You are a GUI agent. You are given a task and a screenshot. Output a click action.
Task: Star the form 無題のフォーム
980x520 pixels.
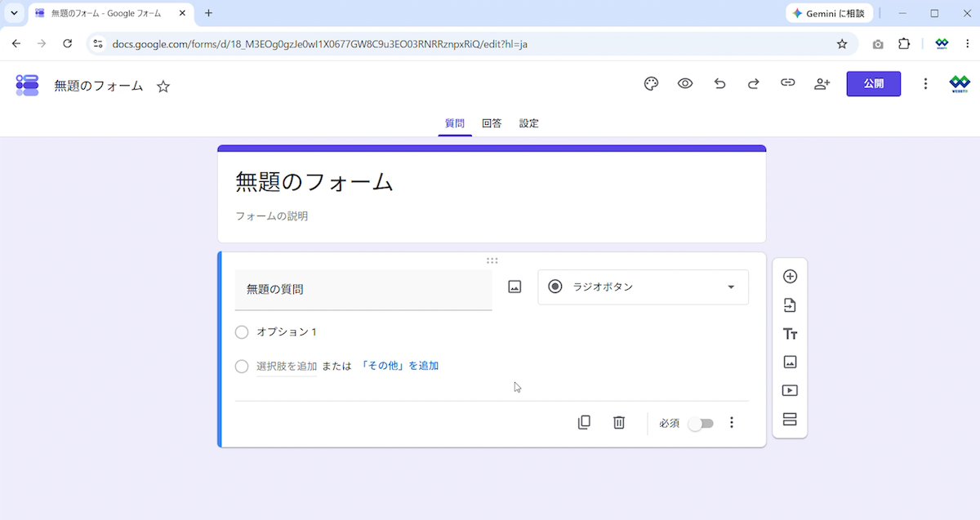tap(163, 87)
